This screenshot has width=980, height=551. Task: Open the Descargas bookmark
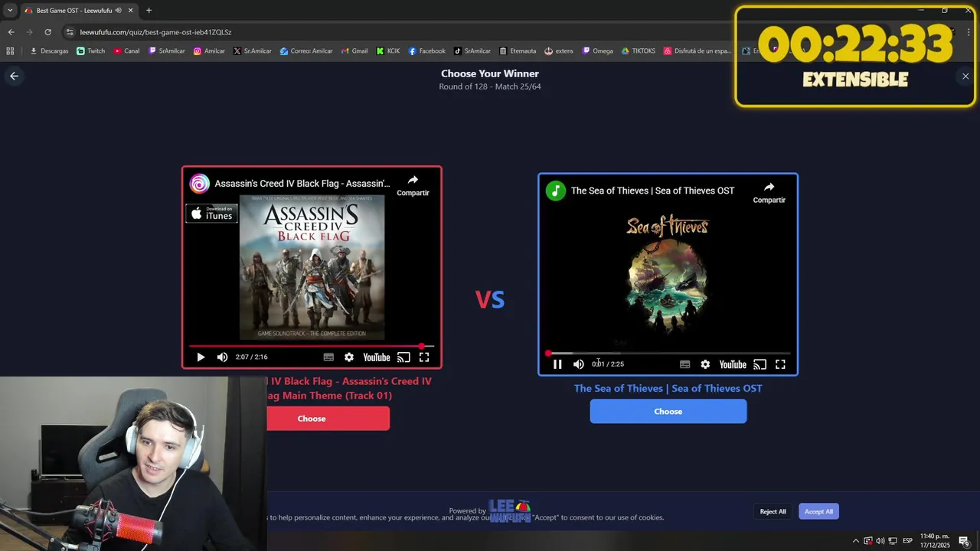tap(49, 51)
